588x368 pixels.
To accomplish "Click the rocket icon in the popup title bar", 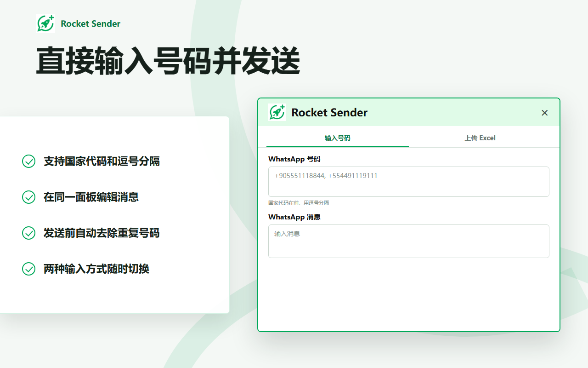I will (x=277, y=112).
